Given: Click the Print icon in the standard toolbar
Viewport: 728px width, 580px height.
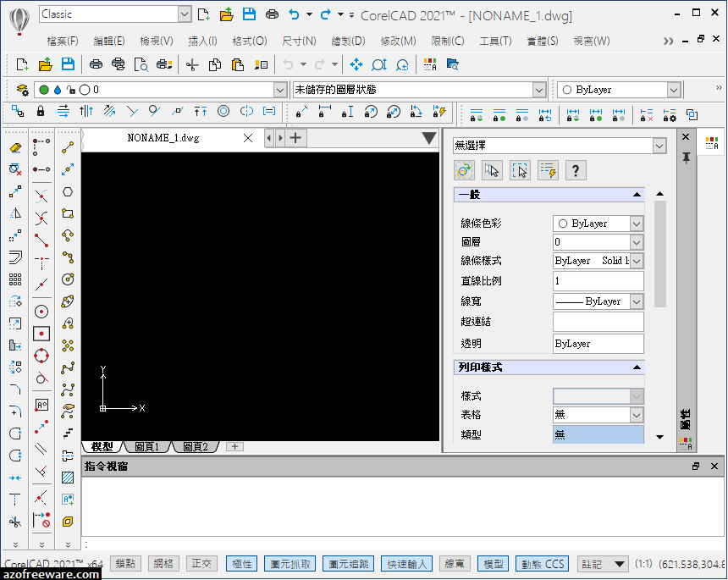Looking at the screenshot, I should (97, 64).
